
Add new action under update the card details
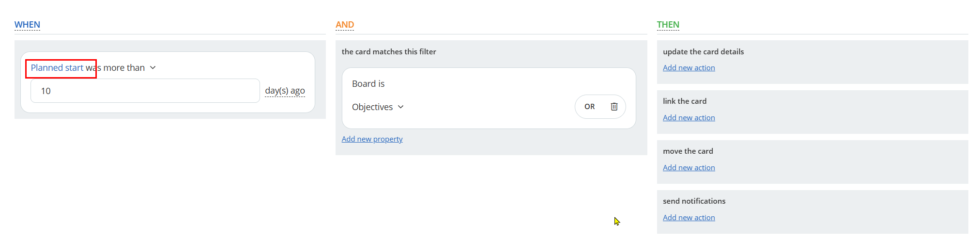[689, 68]
